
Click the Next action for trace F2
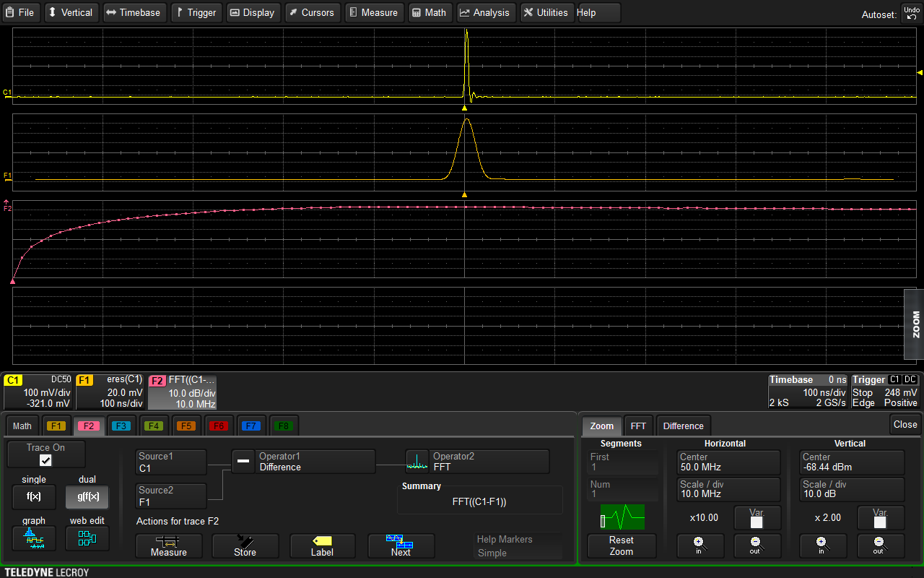coord(401,546)
